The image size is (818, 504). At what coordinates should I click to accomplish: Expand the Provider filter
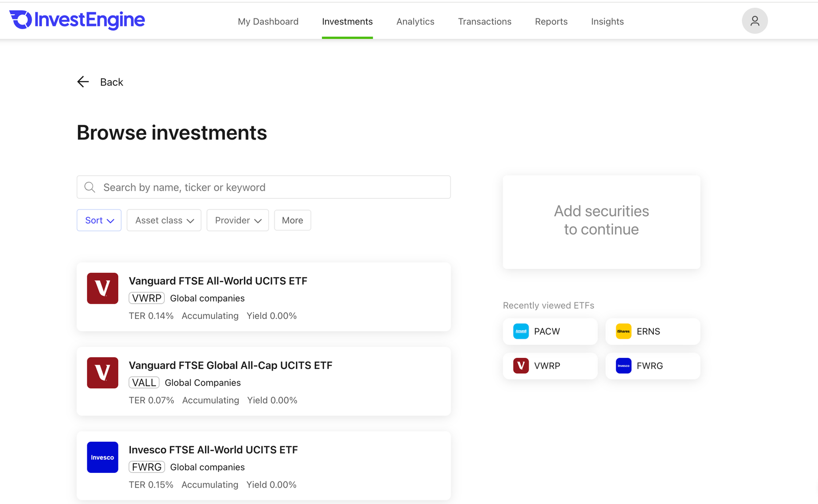tap(238, 220)
